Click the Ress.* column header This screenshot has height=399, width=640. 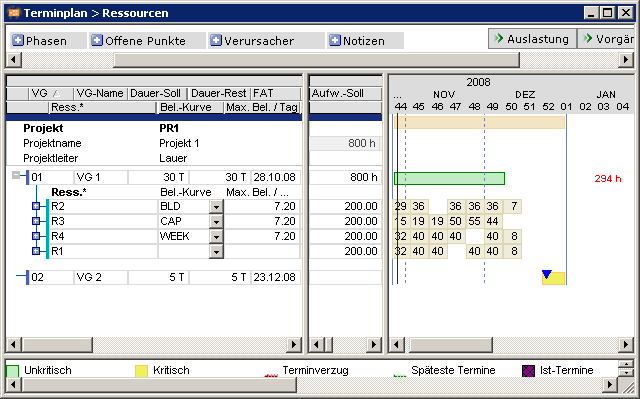click(x=102, y=107)
